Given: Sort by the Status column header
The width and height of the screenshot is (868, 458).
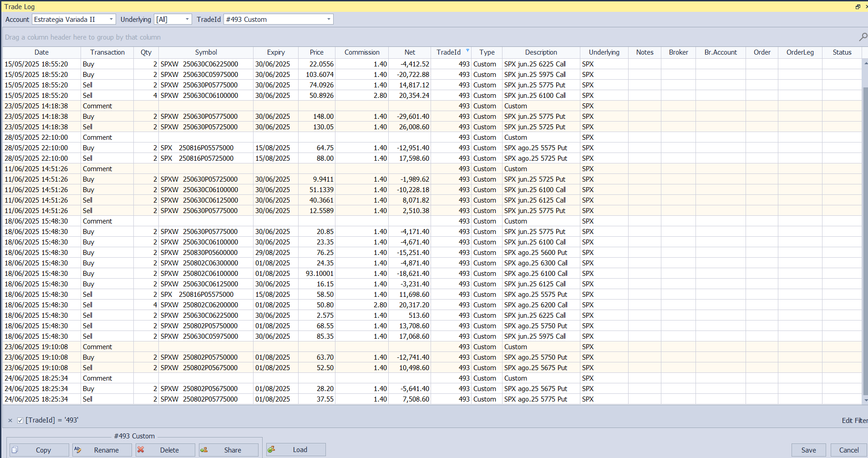Looking at the screenshot, I should coord(842,52).
